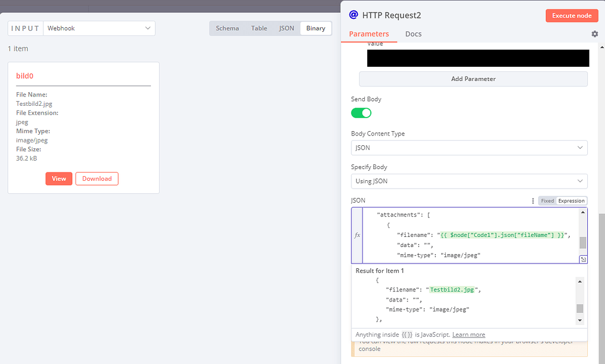Viewport: 605px width, 364px height.
Task: Open the Specify Body dropdown showing Using JSON
Action: (469, 181)
